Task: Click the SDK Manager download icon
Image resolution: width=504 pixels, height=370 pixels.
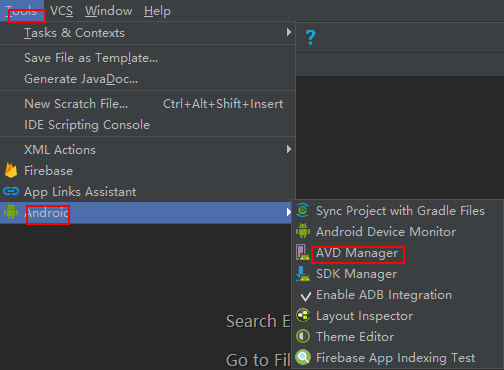Action: 303,274
